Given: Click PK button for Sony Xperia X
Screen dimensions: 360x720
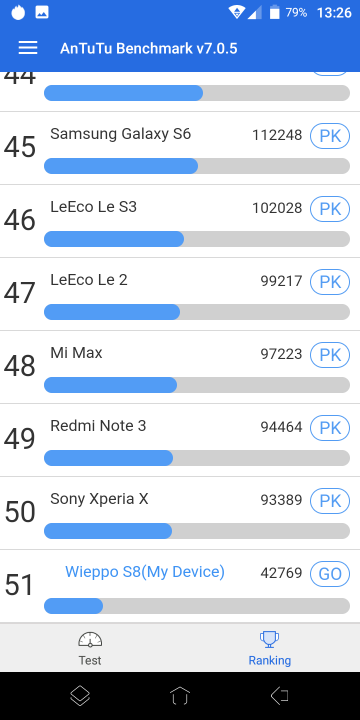Looking at the screenshot, I should (x=330, y=501).
